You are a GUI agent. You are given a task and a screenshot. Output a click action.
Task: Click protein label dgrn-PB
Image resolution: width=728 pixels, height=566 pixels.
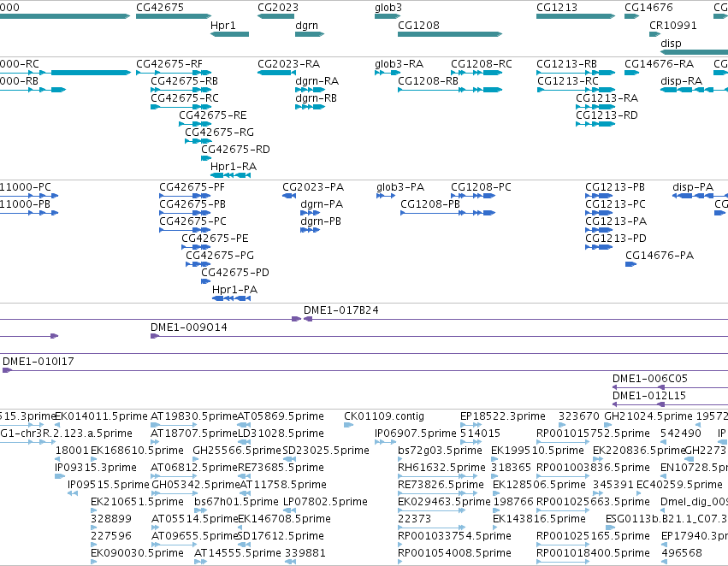pyautogui.click(x=321, y=221)
